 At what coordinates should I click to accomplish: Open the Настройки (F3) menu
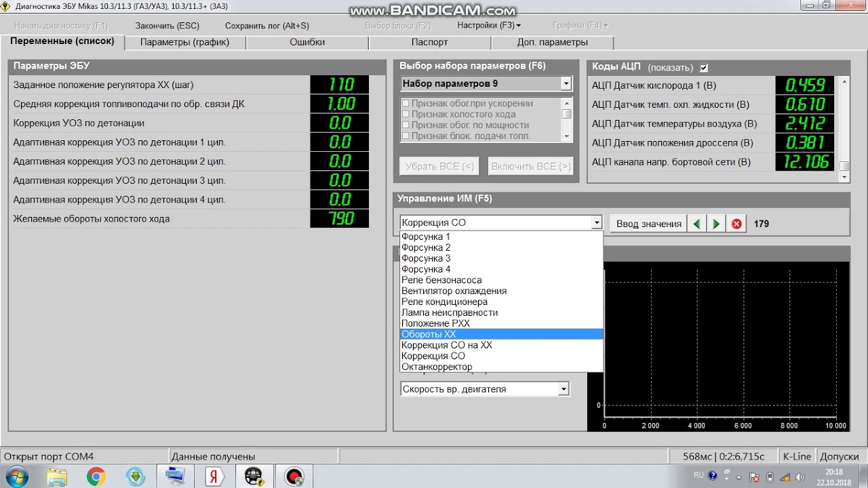click(x=489, y=26)
